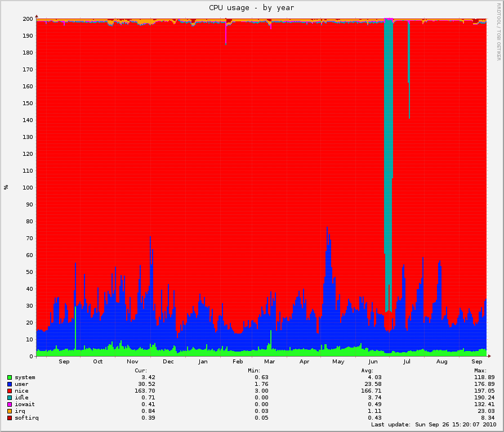Image resolution: width=504 pixels, height=432 pixels.
Task: Click the teal idle legend swatch
Action: 10,397
